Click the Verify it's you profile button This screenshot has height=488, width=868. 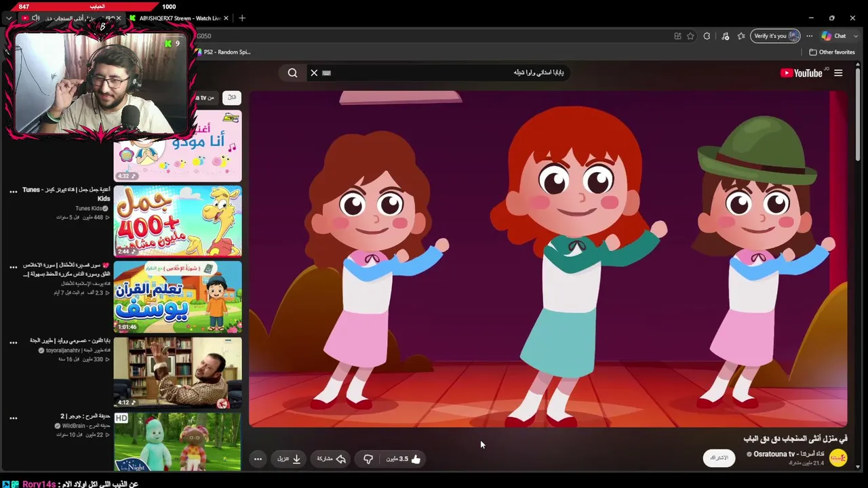click(x=776, y=36)
